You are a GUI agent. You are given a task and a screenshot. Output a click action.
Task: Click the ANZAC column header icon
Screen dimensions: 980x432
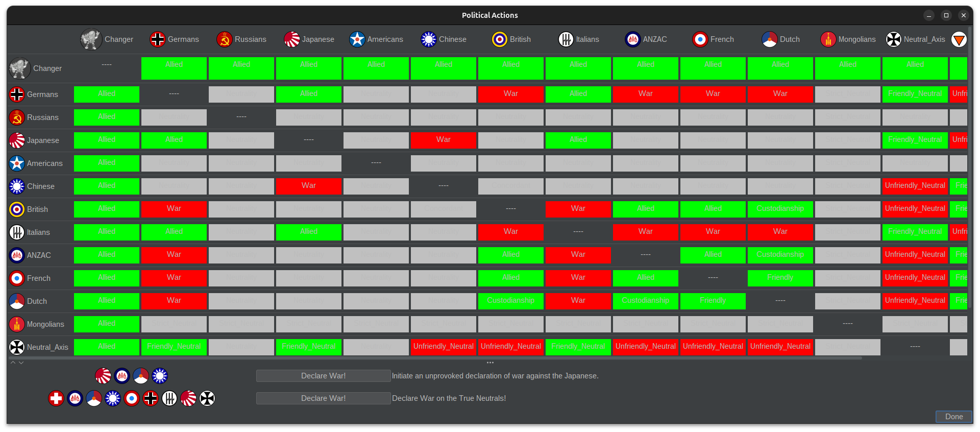tap(633, 39)
